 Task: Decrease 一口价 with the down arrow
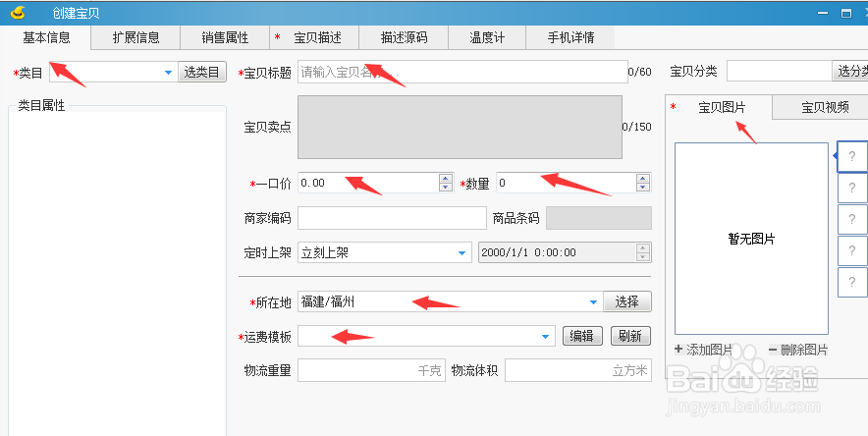coord(446,187)
